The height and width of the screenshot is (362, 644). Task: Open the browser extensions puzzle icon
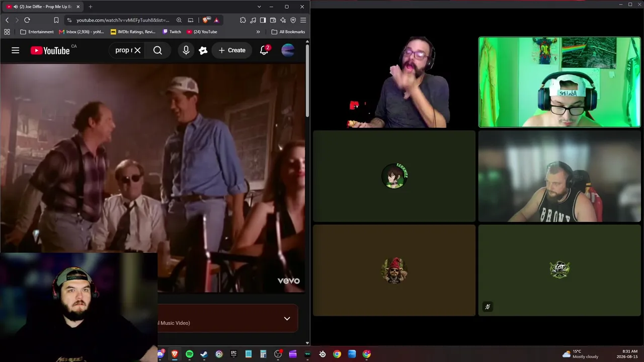[x=243, y=20]
